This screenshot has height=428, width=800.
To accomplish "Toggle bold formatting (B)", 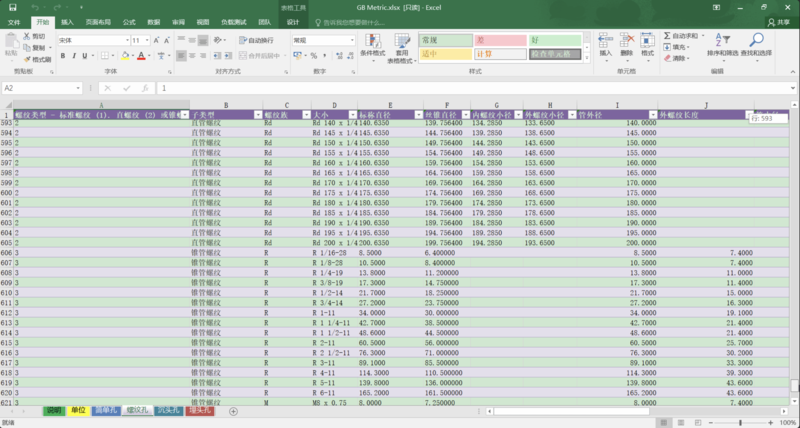I will tap(62, 55).
